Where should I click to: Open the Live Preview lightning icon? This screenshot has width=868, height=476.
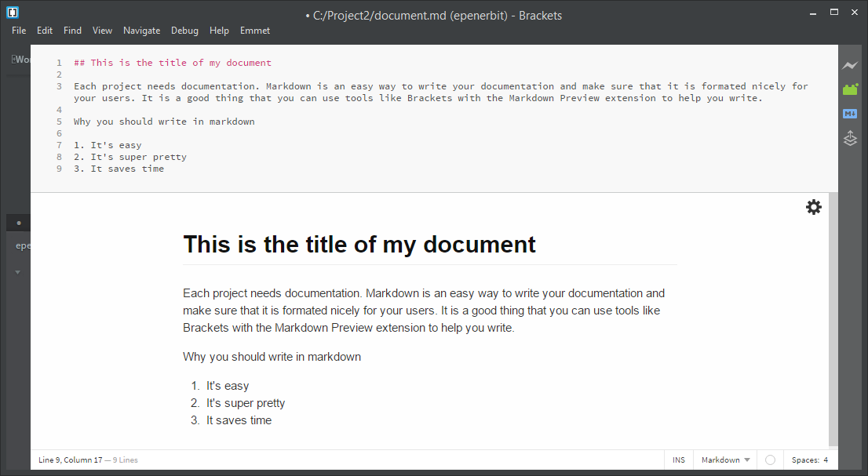(850, 65)
